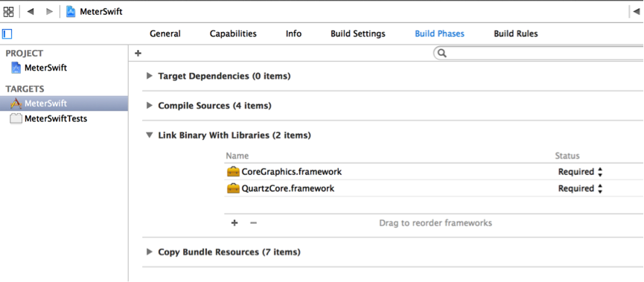The image size is (644, 282).
Task: Select the MeterSwift target
Action: 64,103
